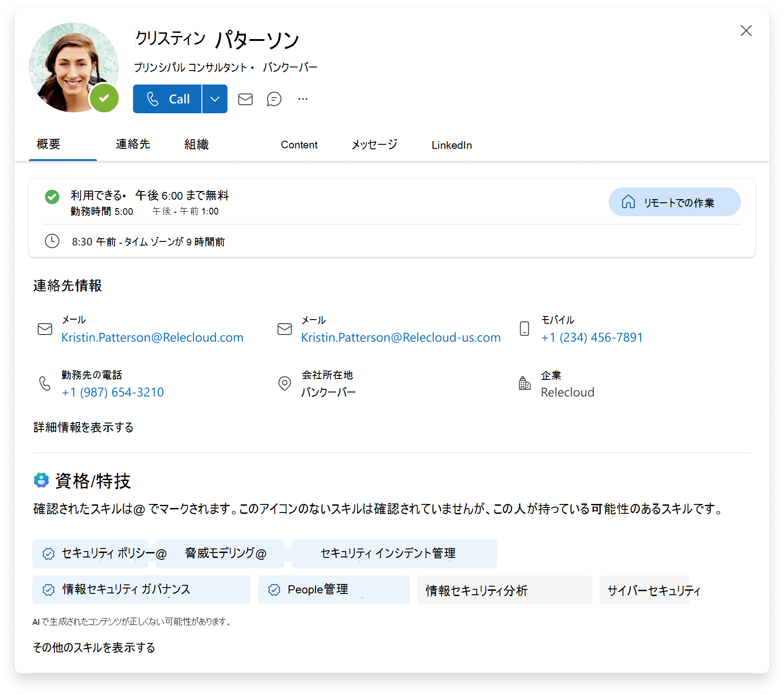Image resolution: width=784 pixels, height=695 pixels.
Task: Click the Kristin.Patterson@Relecloud.com email link
Action: (152, 337)
